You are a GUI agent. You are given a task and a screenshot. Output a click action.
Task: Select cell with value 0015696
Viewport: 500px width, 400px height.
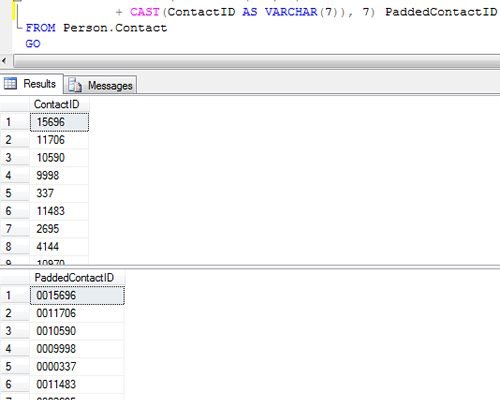coord(77,295)
